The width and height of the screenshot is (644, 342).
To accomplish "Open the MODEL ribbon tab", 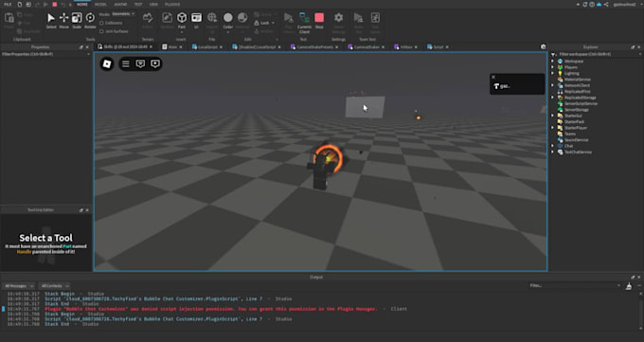I will [100, 5].
